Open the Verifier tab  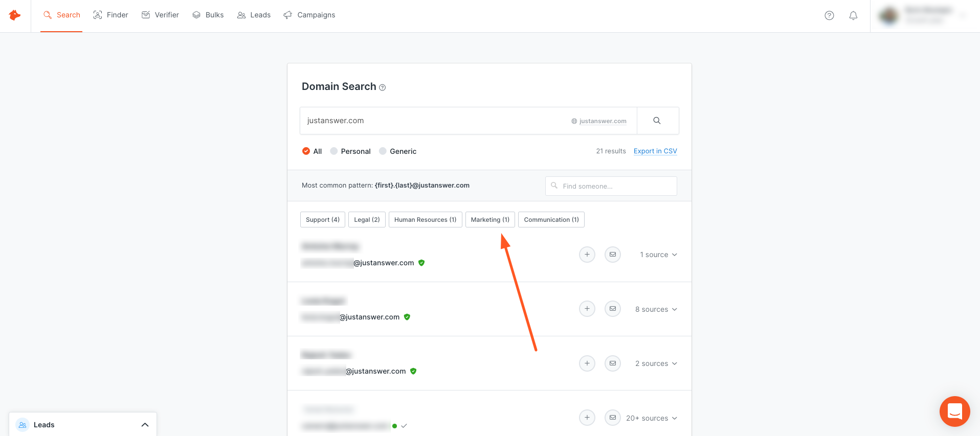[160, 15]
